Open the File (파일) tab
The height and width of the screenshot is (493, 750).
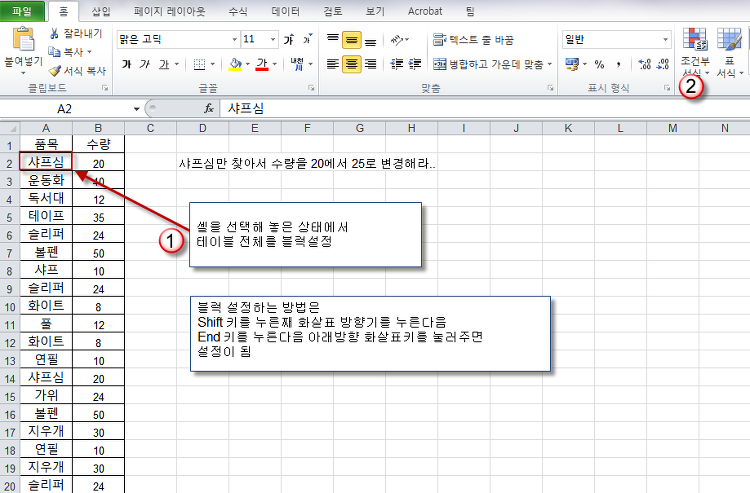[22, 11]
